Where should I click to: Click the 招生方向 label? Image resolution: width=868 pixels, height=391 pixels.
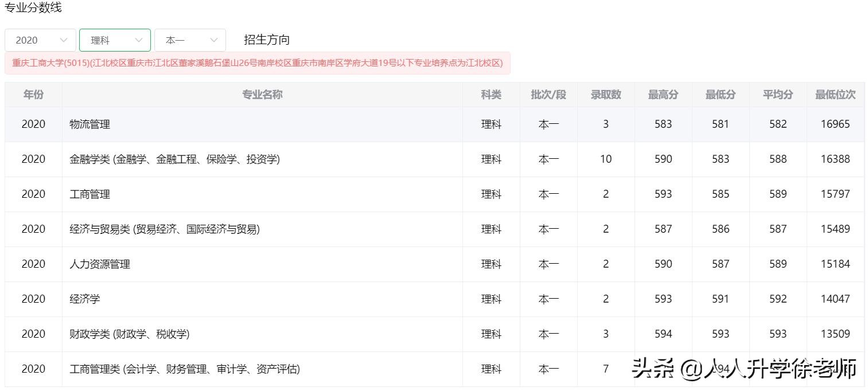pyautogui.click(x=267, y=40)
